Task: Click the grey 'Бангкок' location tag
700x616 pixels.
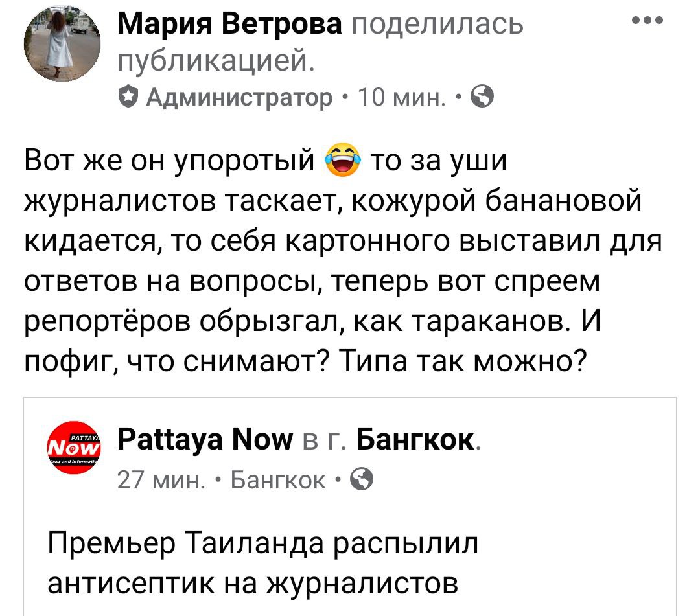Action: (x=279, y=479)
